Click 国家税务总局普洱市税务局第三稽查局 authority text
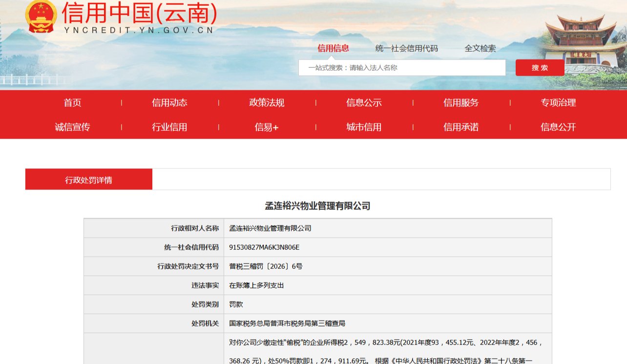Viewport: 627px width, 364px height. coord(287,324)
